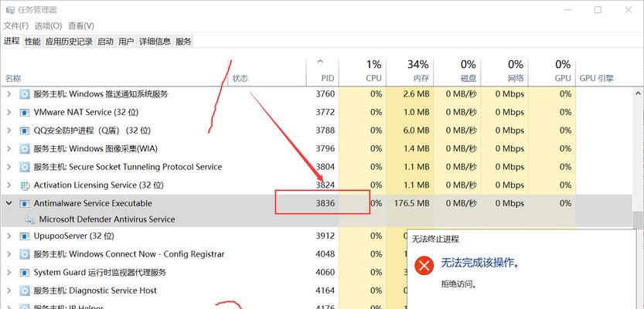This screenshot has height=309, width=644.
Task: Expand the QQ安全防护进程 row
Action: coord(9,131)
